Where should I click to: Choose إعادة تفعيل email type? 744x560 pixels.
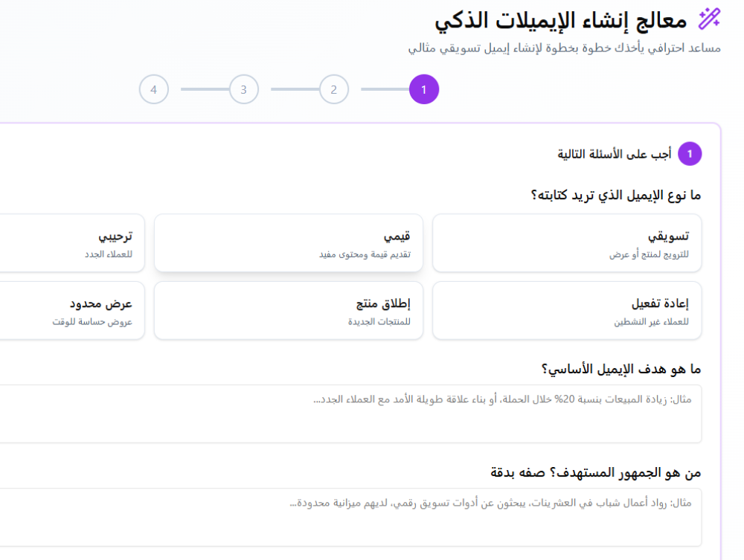(x=567, y=311)
